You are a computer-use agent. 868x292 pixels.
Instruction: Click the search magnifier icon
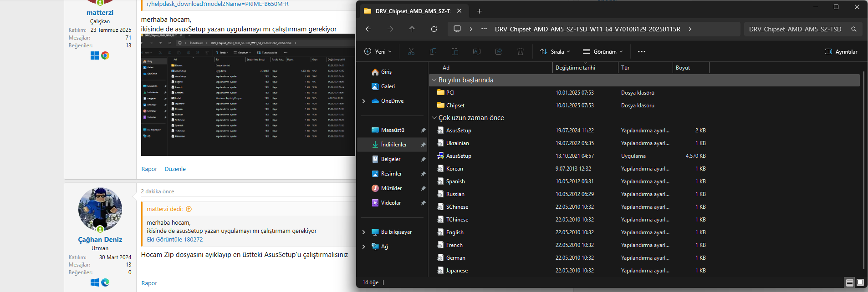[854, 29]
